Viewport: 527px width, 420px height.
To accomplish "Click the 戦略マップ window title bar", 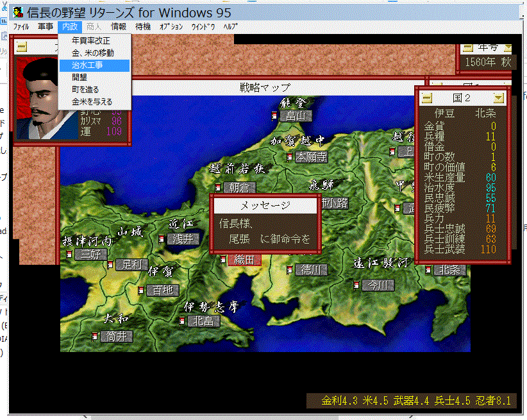I will (265, 88).
